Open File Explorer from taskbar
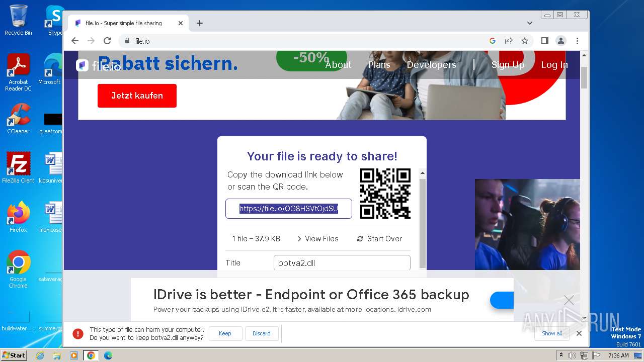Viewport: 644px width, 362px height. pos(57,355)
